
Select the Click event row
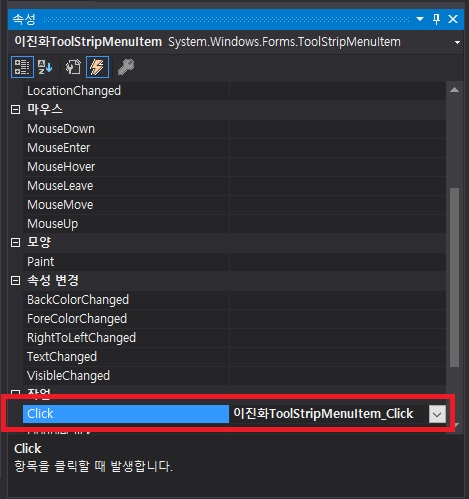(x=126, y=414)
